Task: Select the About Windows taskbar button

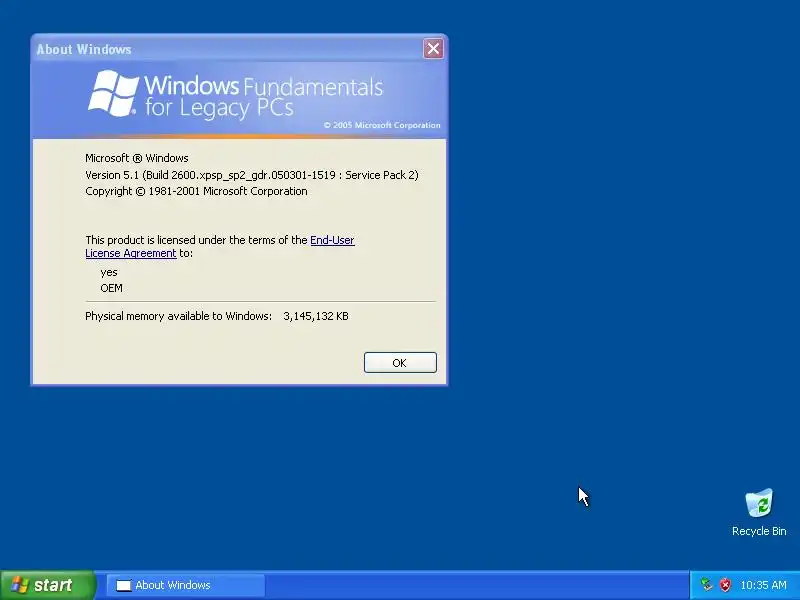Action: pyautogui.click(x=186, y=585)
